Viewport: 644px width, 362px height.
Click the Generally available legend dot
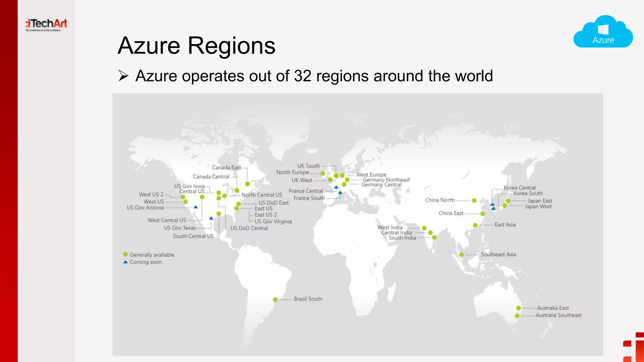pyautogui.click(x=125, y=254)
